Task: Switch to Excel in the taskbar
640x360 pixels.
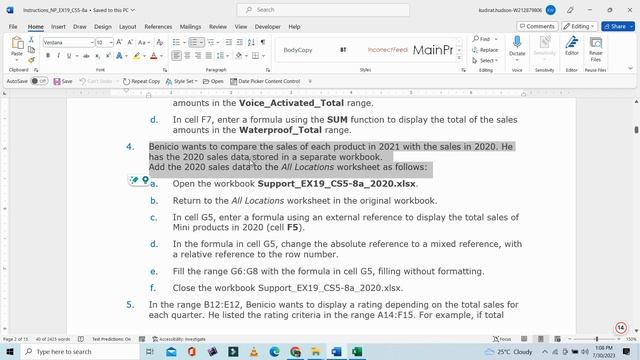Action: click(x=357, y=351)
